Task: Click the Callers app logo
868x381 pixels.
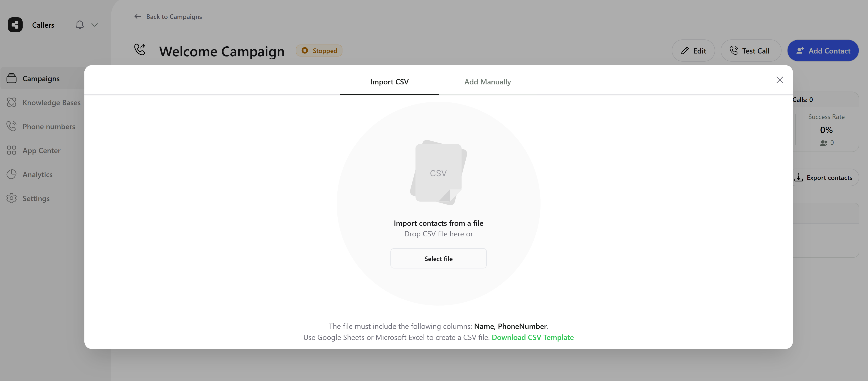Action: click(15, 25)
